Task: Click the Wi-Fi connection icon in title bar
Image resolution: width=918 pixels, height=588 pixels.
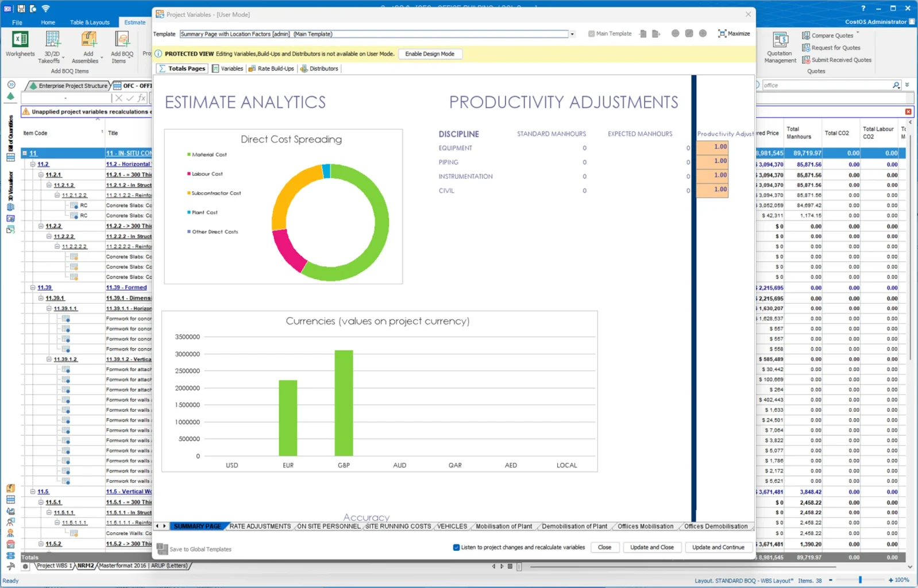Action: pyautogui.click(x=45, y=9)
